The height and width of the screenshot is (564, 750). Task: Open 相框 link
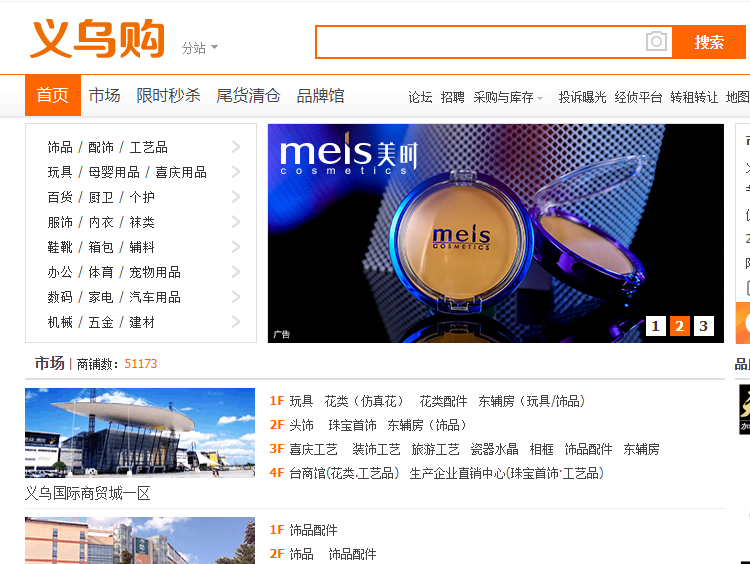[x=542, y=449]
